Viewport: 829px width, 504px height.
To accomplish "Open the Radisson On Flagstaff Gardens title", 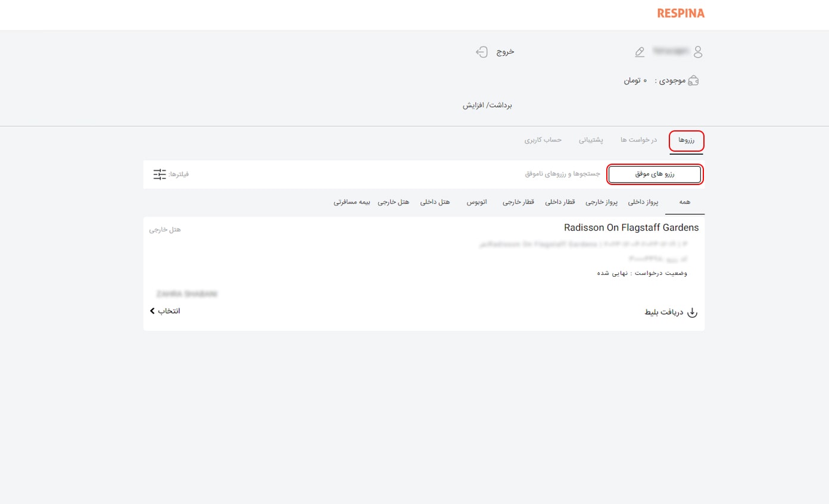I will (x=631, y=227).
